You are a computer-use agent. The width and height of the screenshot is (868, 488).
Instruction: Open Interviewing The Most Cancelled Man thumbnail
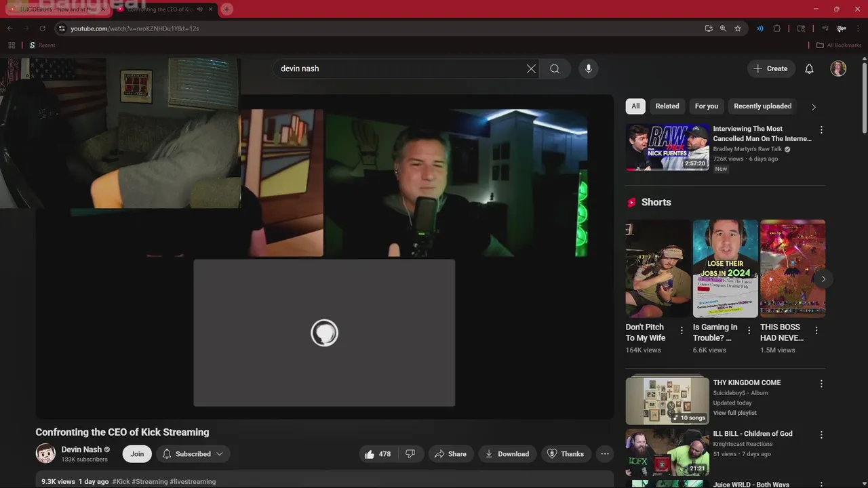(x=667, y=147)
